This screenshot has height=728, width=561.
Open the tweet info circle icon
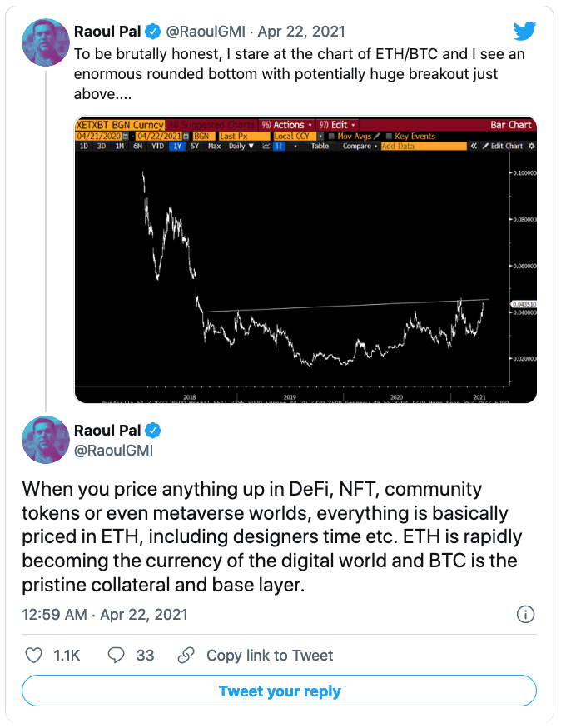[525, 614]
